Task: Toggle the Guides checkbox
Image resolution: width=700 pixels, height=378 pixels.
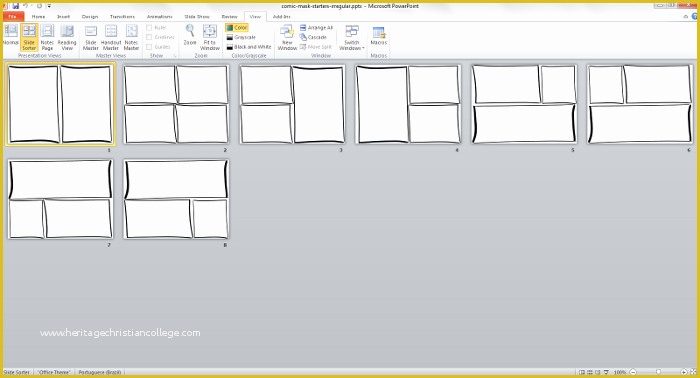Action: [158, 47]
